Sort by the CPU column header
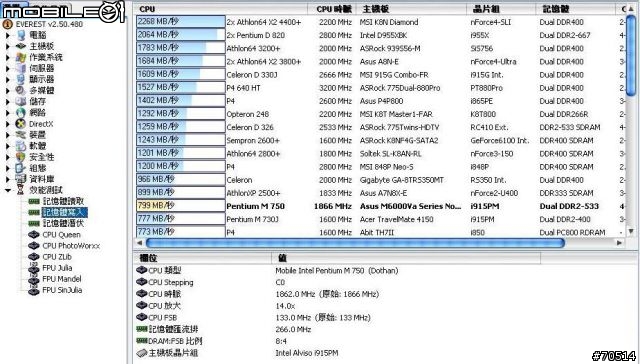The width and height of the screenshot is (640, 364). [x=221, y=9]
